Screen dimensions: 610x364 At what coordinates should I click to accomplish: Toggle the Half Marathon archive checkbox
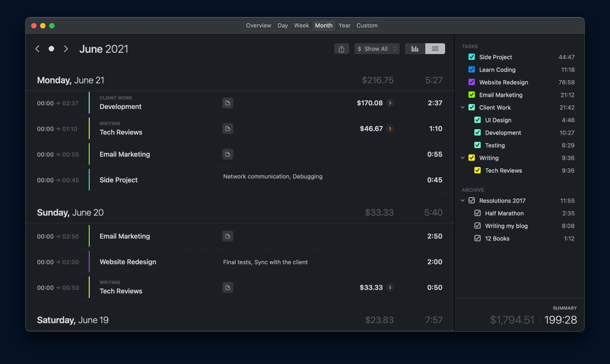pyautogui.click(x=478, y=213)
